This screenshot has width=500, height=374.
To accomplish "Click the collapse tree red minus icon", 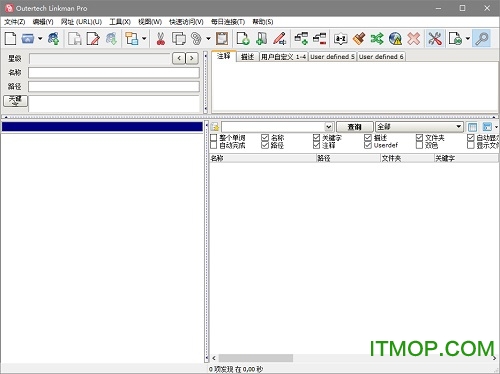I will [x=319, y=39].
